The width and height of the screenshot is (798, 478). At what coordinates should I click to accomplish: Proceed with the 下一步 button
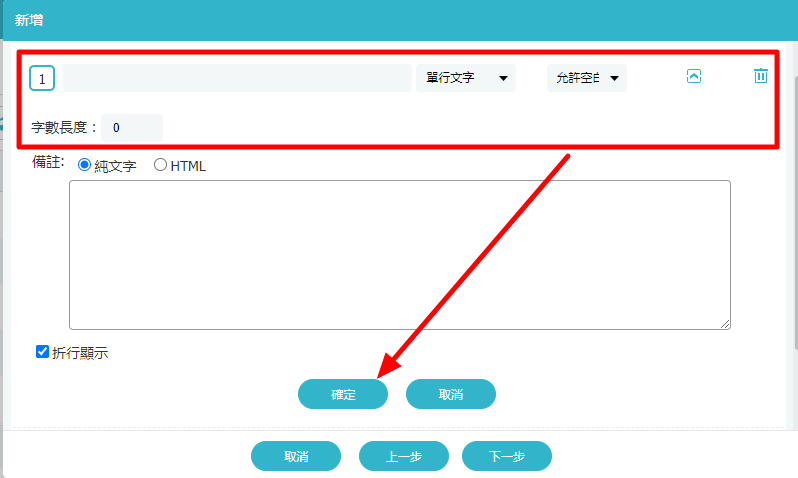click(506, 456)
